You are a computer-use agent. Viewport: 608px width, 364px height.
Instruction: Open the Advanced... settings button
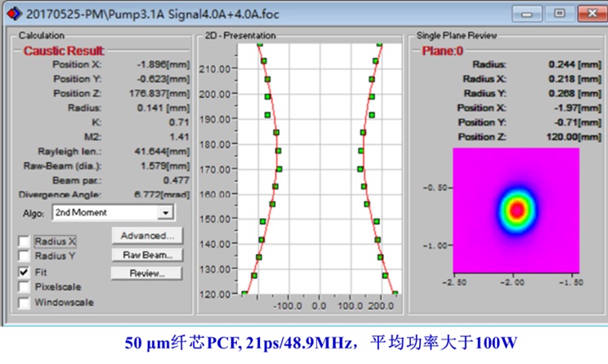coord(147,236)
